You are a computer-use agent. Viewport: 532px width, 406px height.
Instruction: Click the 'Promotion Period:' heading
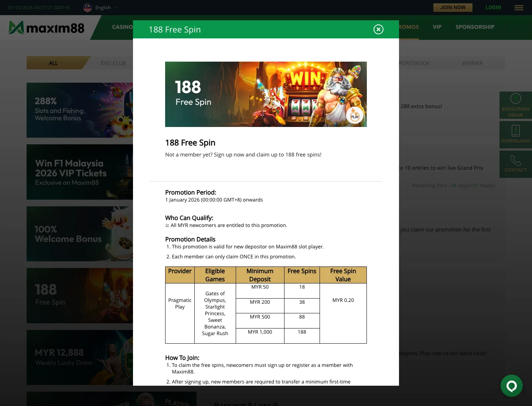(191, 192)
